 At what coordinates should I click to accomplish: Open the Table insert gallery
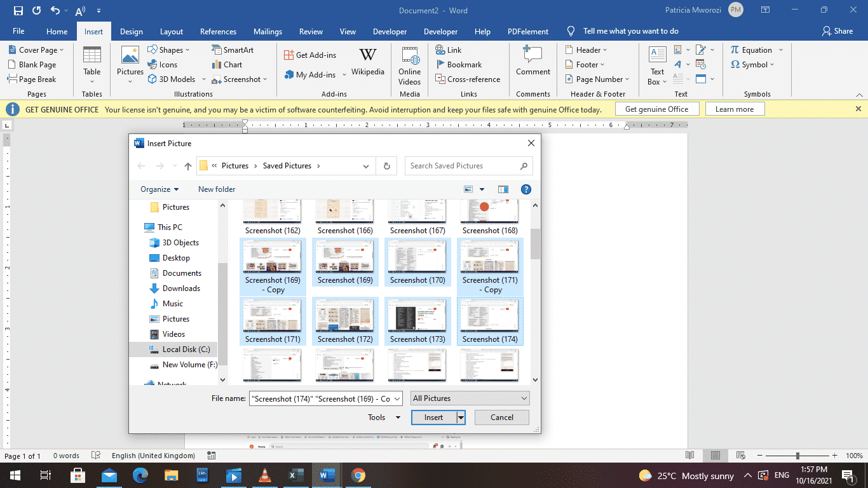92,65
